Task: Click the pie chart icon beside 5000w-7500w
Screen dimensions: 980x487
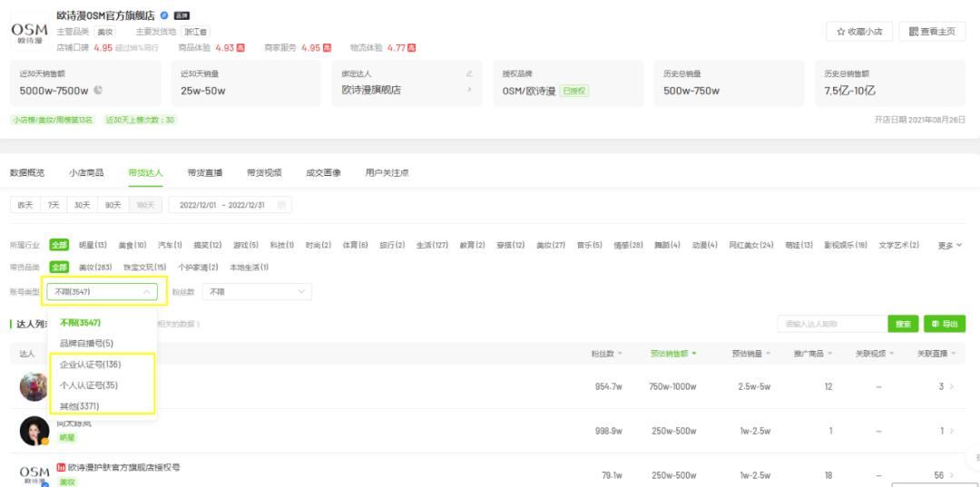Action: (x=98, y=90)
